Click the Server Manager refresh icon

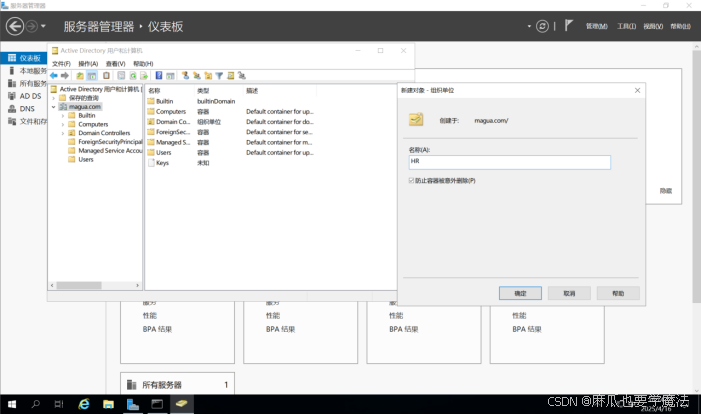pos(542,26)
